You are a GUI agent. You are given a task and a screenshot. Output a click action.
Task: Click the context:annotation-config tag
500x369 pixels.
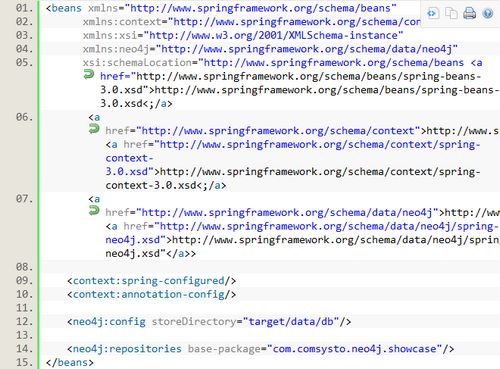(151, 295)
